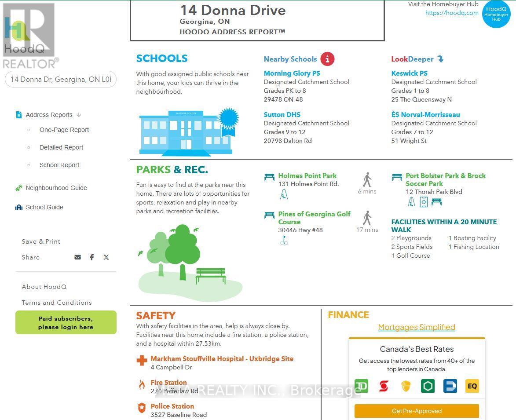Click the blue D lender logo
Viewport: 516px width, 420px height.
(x=450, y=386)
